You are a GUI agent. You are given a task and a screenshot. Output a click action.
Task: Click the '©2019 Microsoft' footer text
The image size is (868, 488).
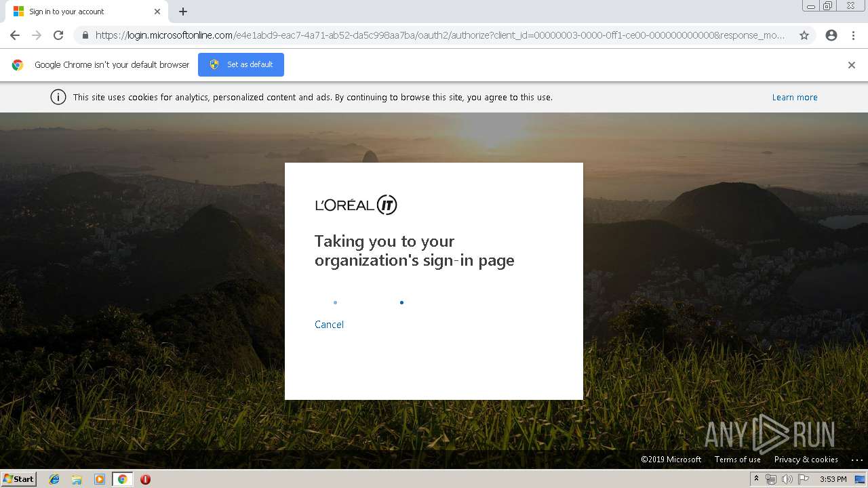click(x=671, y=460)
